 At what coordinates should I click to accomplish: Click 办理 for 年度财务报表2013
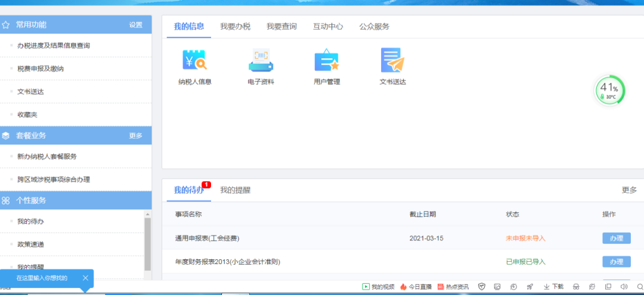pos(617,262)
